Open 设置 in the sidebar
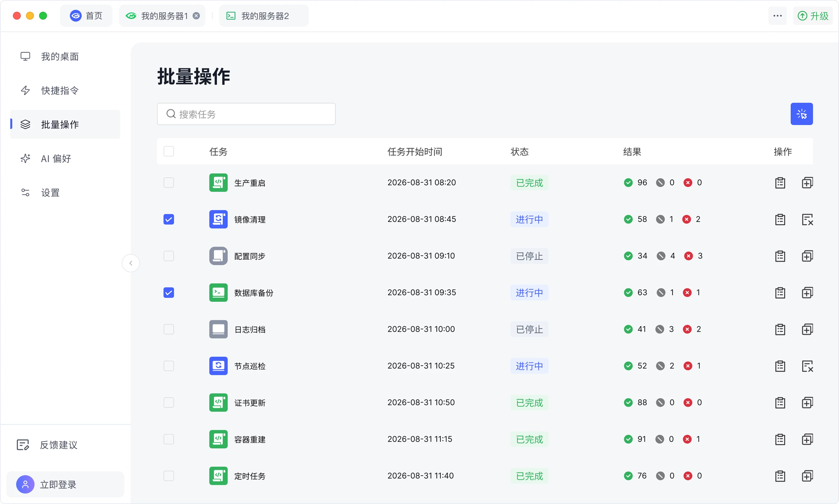The width and height of the screenshot is (839, 504). click(x=65, y=193)
